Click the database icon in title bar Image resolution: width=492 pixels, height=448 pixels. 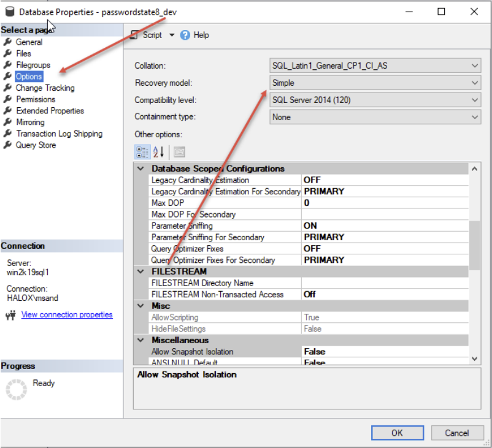click(x=10, y=12)
